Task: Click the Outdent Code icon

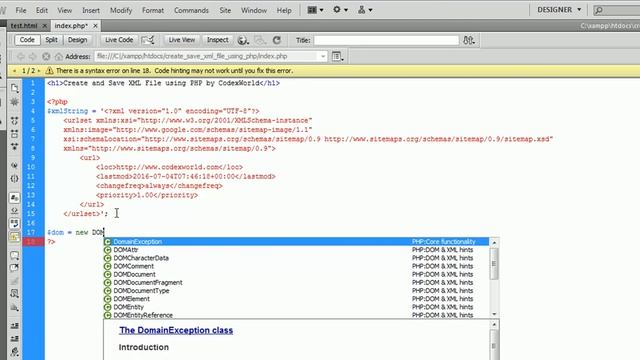Action: coord(15,338)
